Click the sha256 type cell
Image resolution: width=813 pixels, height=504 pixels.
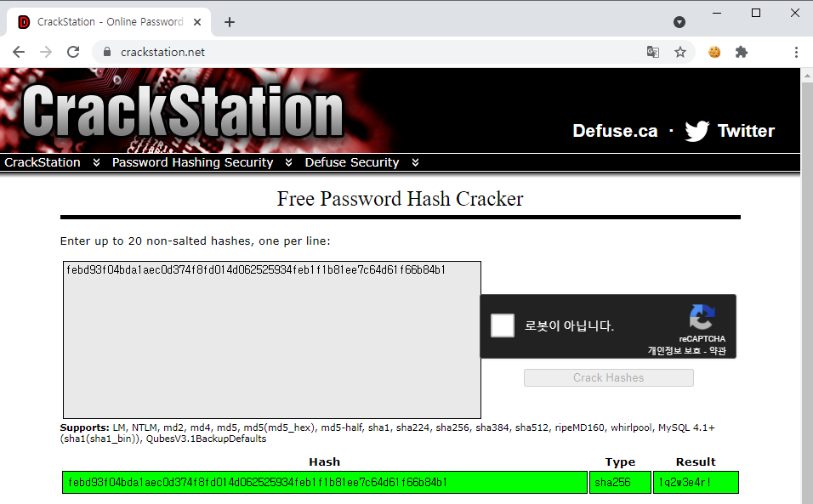tap(620, 482)
